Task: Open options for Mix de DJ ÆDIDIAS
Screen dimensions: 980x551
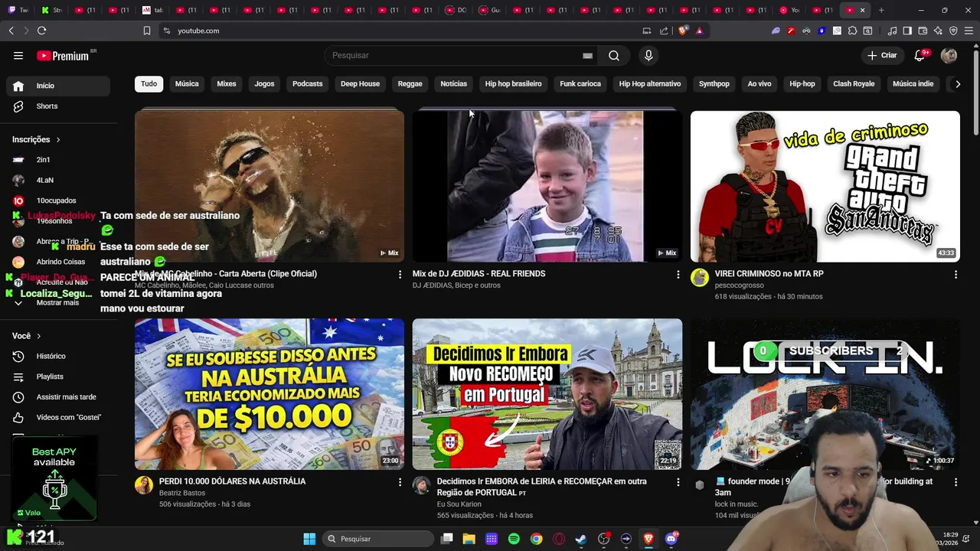Action: click(678, 274)
